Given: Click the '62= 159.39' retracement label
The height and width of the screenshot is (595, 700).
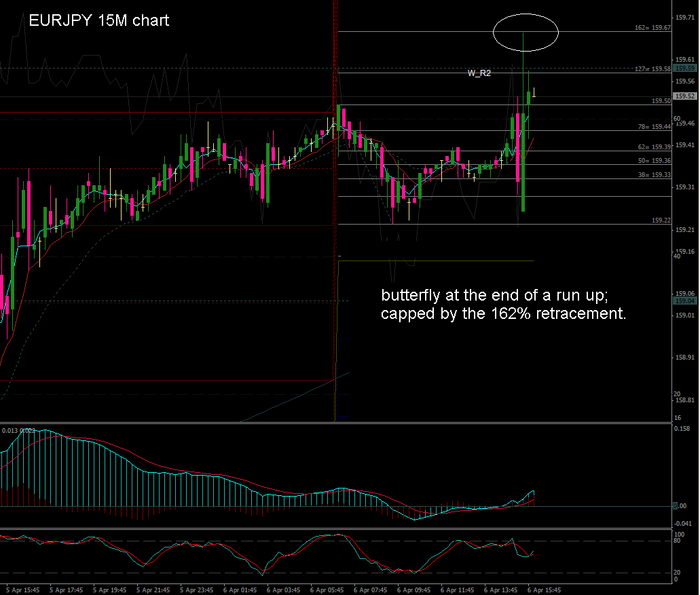Looking at the screenshot, I should coord(654,147).
